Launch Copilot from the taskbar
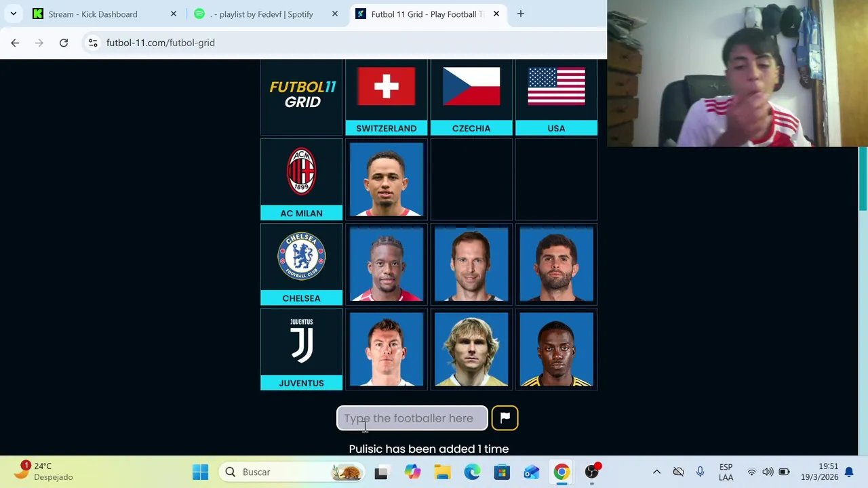 (x=412, y=472)
